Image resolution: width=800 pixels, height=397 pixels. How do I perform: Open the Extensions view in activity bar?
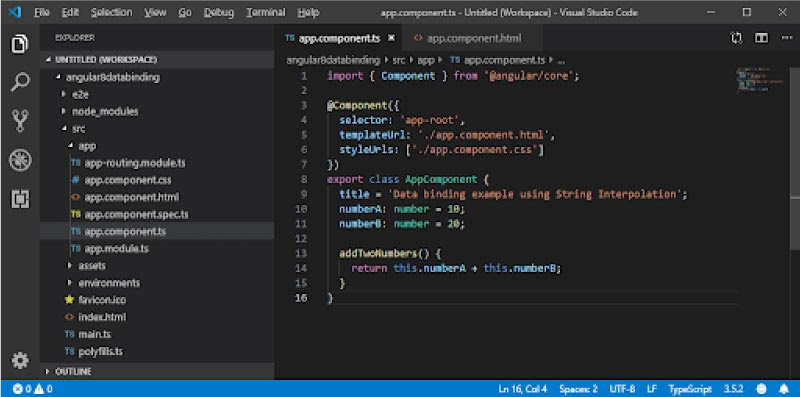pos(20,198)
